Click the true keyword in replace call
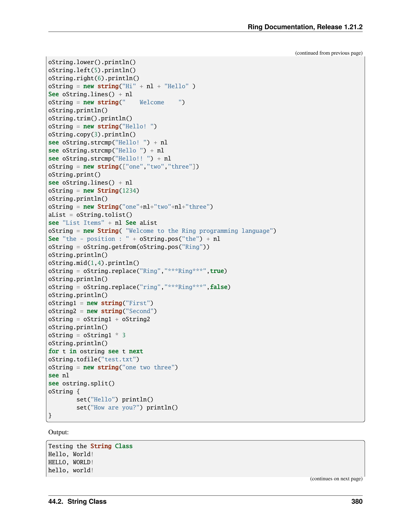Viewport: 411px width, 532px height. point(217,271)
